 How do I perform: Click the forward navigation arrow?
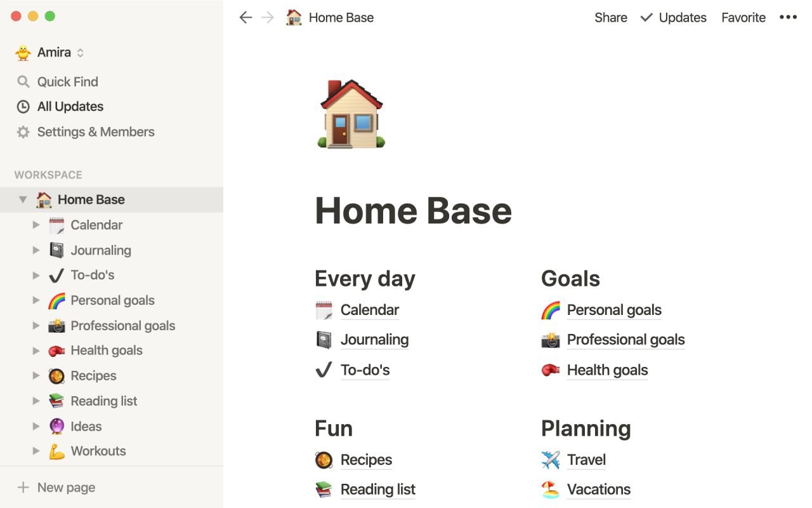(268, 18)
